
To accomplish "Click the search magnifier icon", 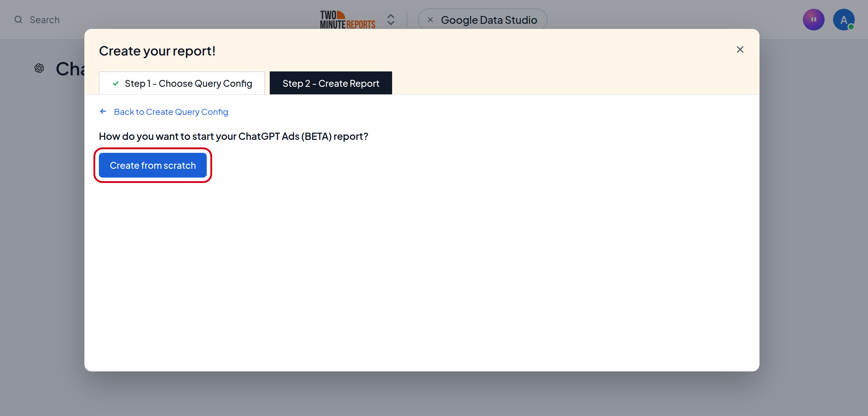I will 18,20.
